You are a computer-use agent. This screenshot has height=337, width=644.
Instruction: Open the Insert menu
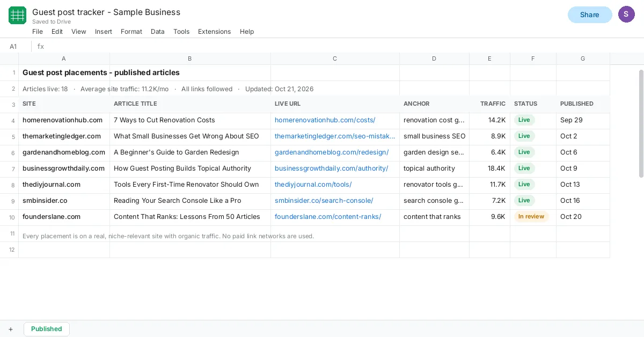pyautogui.click(x=104, y=32)
